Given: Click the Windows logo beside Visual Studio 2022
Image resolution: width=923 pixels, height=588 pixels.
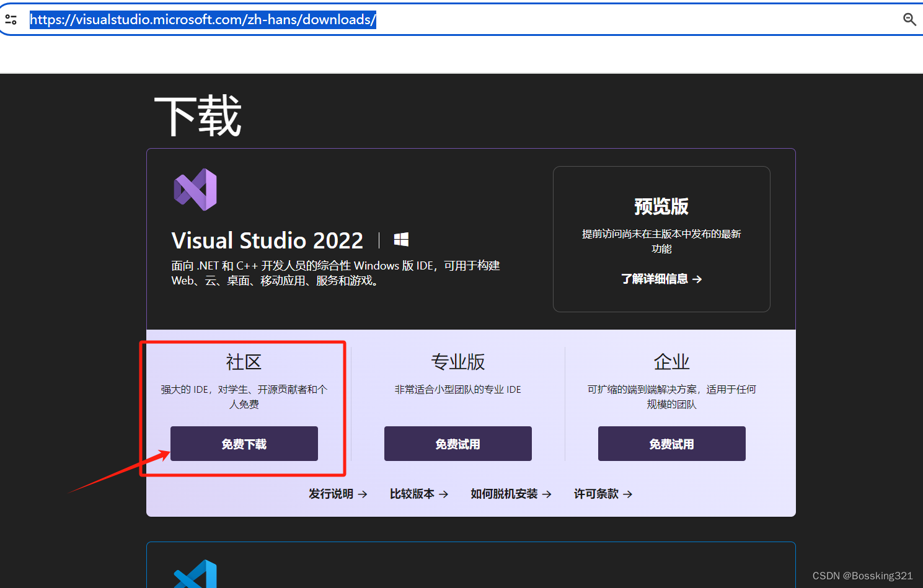Looking at the screenshot, I should click(401, 240).
